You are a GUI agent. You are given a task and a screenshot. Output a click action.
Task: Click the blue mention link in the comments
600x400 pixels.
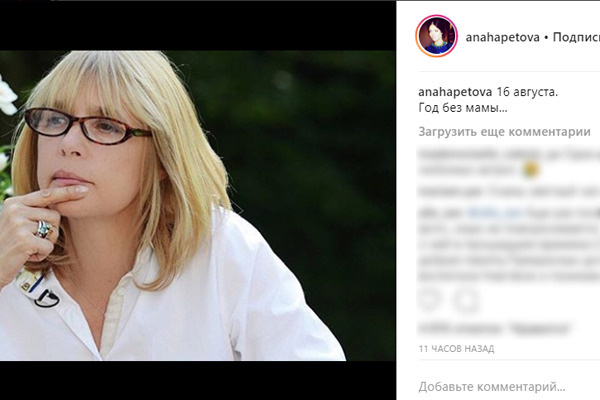pos(494,212)
